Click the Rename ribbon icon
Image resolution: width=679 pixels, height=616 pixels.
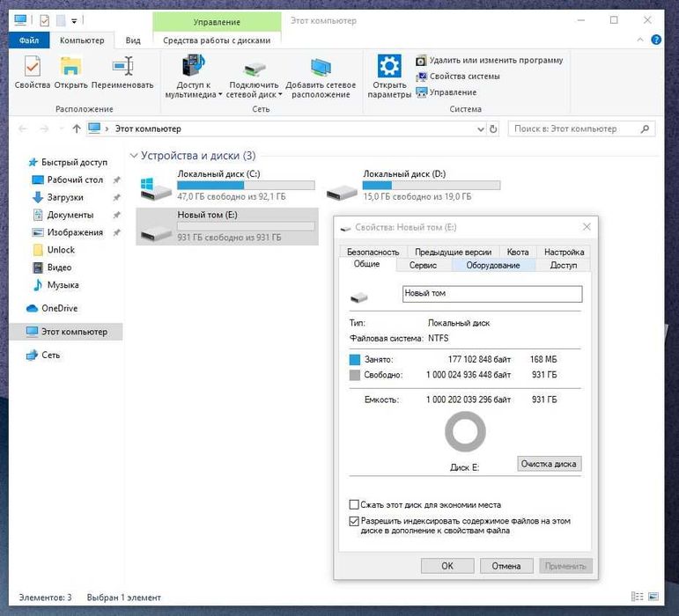click(x=122, y=72)
